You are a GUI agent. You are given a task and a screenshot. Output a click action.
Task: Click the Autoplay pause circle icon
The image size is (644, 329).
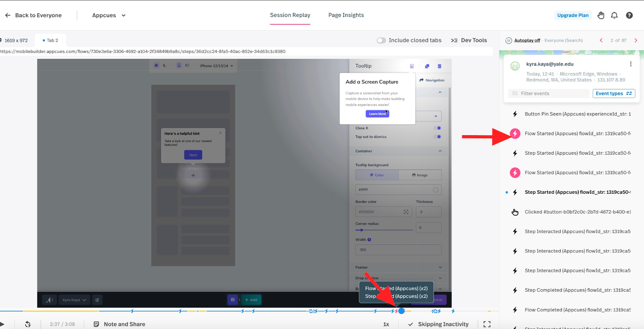point(509,40)
